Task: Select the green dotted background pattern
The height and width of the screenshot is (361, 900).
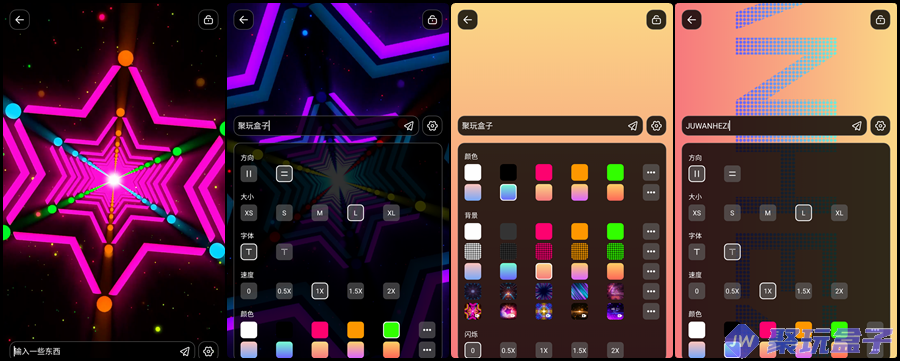Action: pyautogui.click(x=615, y=251)
